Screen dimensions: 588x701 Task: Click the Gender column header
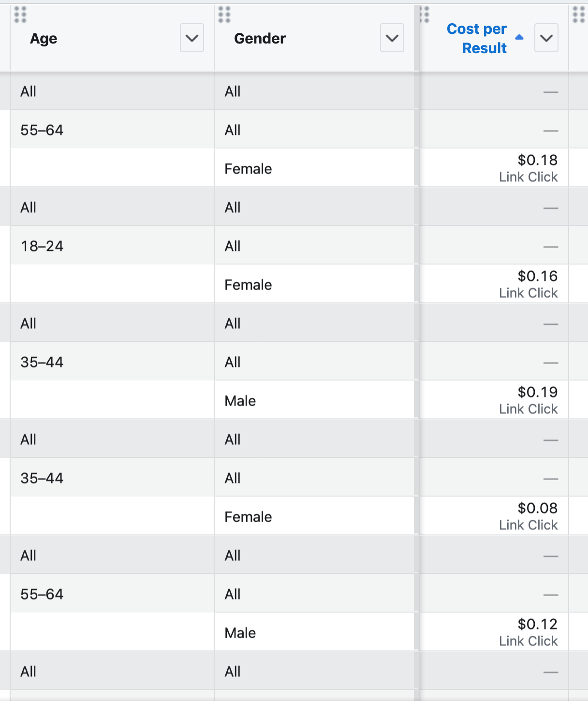coord(260,39)
